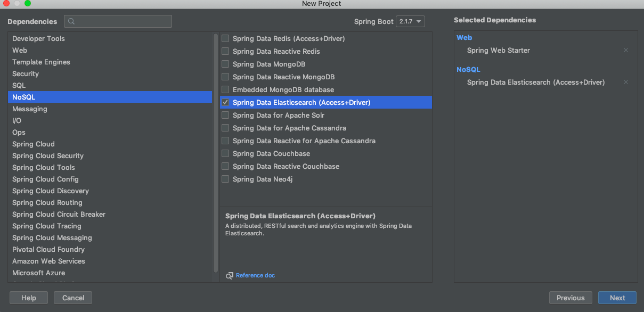Tick Spring Data Reactive Couchbase checkbox
644x312 pixels.
click(225, 166)
